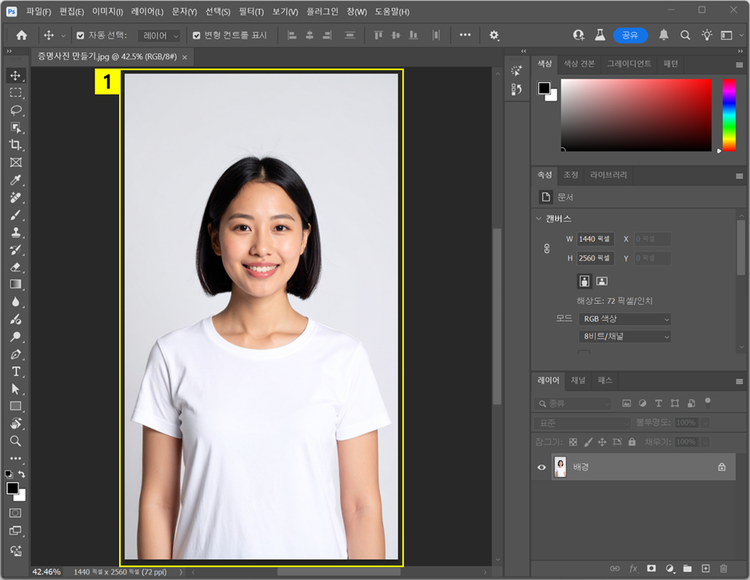The image size is (750, 580).
Task: Switch to the 채널 tab
Action: click(578, 381)
